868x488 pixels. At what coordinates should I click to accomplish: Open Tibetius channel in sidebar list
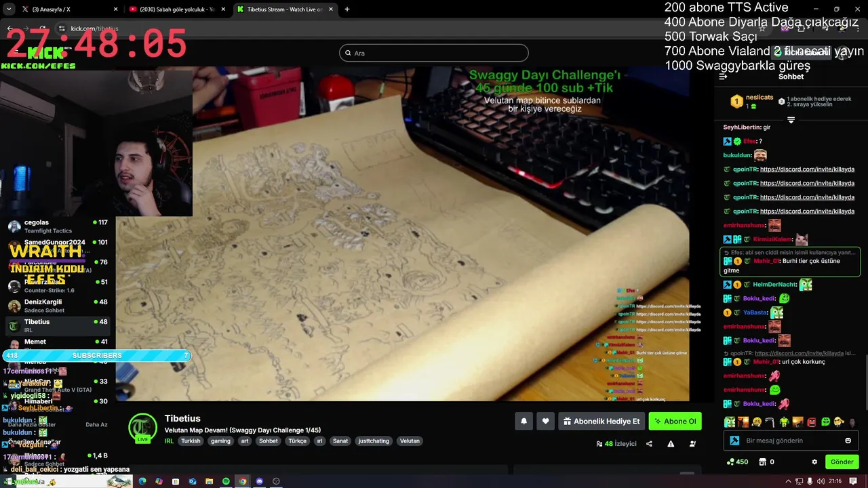click(58, 325)
